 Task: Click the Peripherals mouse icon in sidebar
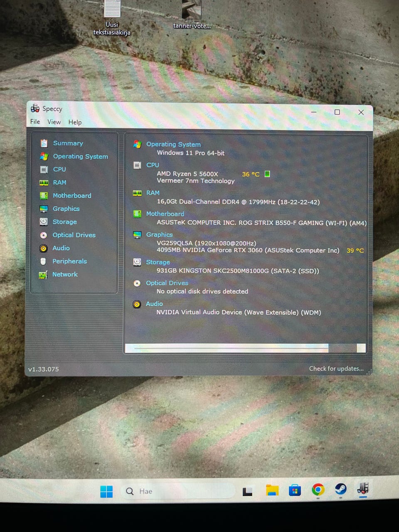click(x=43, y=261)
